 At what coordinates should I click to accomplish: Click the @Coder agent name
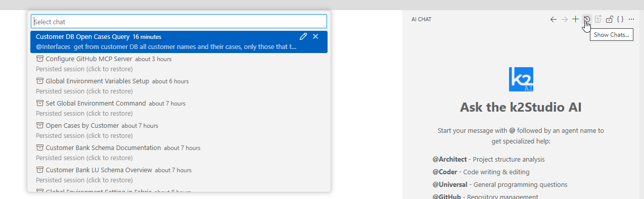(445, 172)
